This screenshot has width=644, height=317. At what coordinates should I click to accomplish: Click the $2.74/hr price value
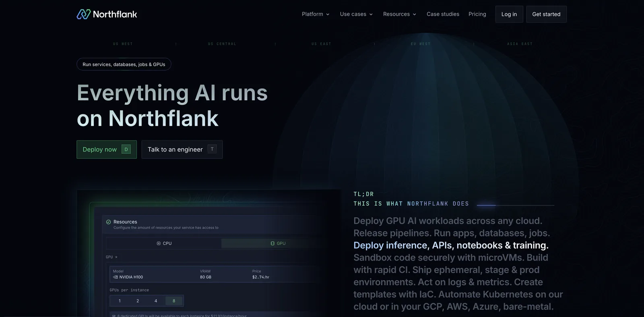pyautogui.click(x=261, y=277)
